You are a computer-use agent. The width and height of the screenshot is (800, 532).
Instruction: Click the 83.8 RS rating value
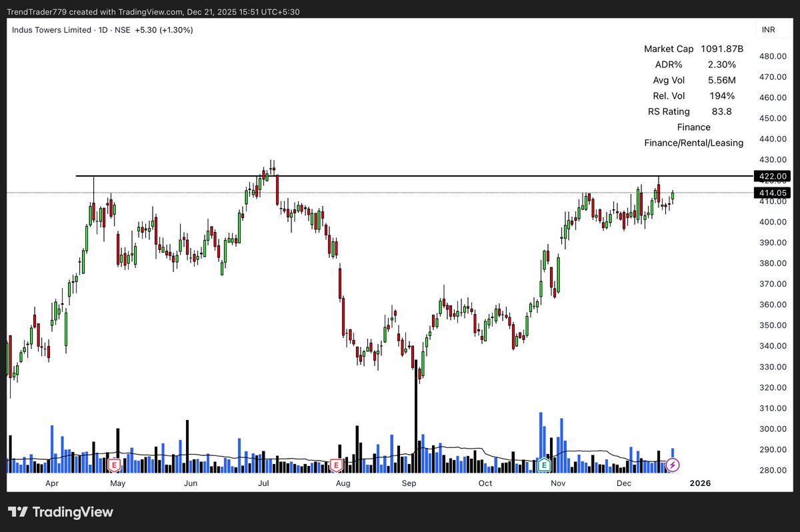[722, 111]
